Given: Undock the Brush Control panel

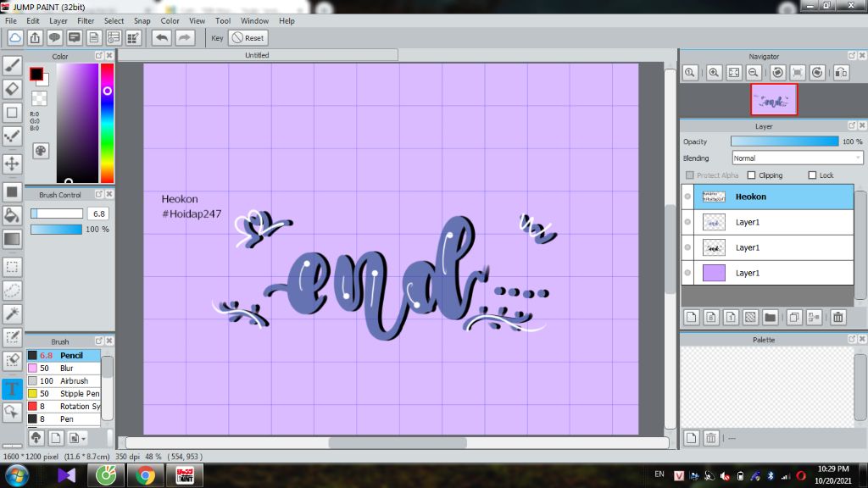Looking at the screenshot, I should click(98, 194).
